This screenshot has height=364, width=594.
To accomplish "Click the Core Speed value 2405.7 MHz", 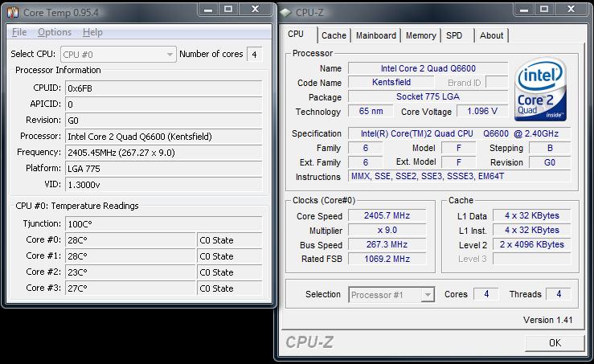I will [x=387, y=215].
